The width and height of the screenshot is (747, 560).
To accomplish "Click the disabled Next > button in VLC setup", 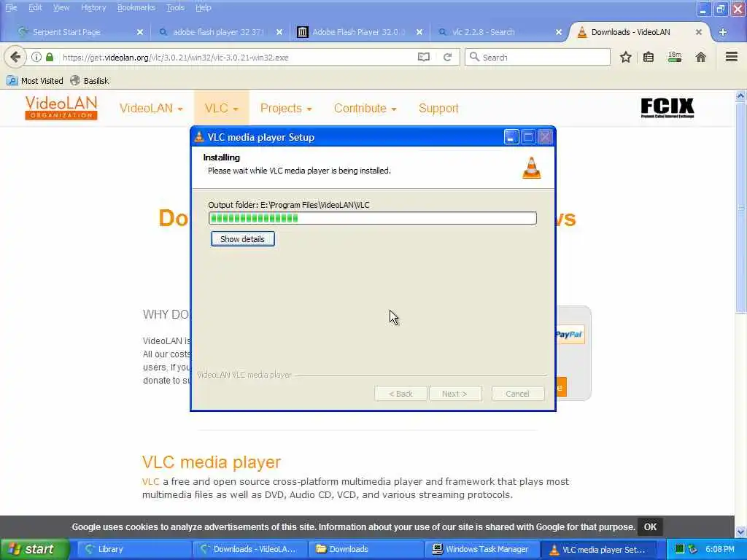I will pyautogui.click(x=454, y=394).
